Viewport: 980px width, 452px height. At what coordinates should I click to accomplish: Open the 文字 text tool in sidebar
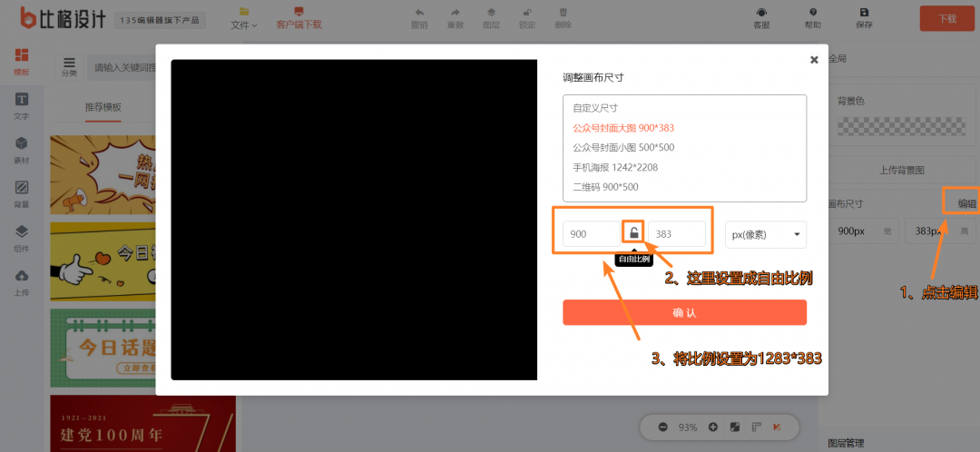click(x=21, y=105)
